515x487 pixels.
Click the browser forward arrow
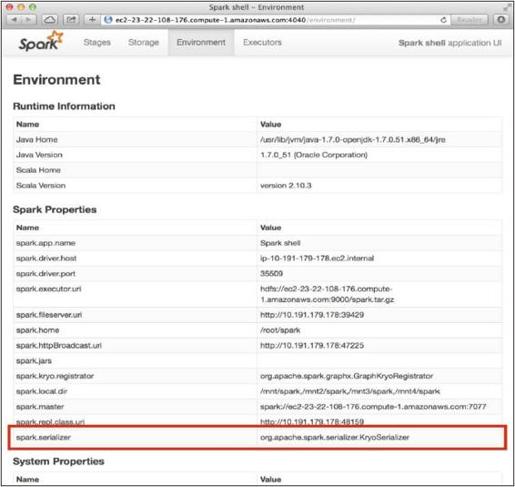coord(29,20)
